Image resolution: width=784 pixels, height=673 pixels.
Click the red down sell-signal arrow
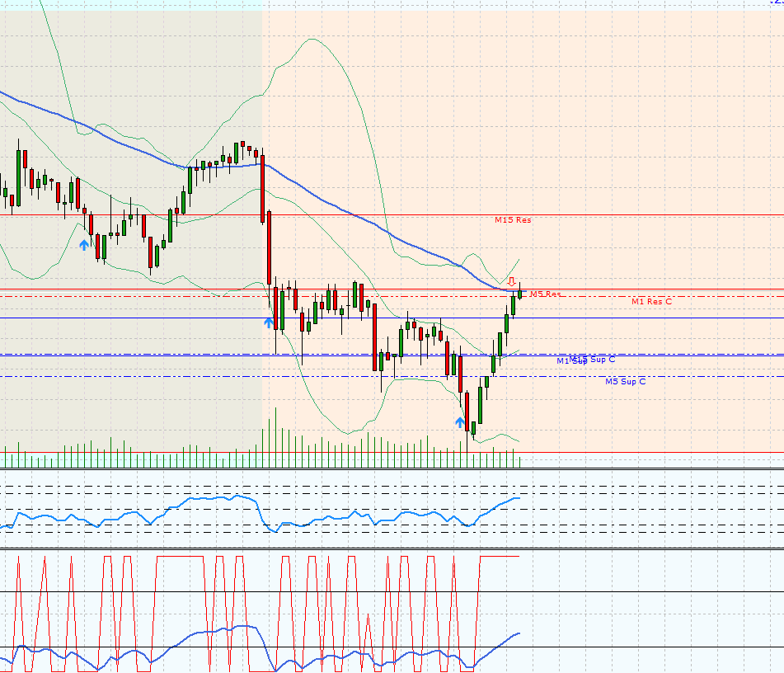click(512, 281)
